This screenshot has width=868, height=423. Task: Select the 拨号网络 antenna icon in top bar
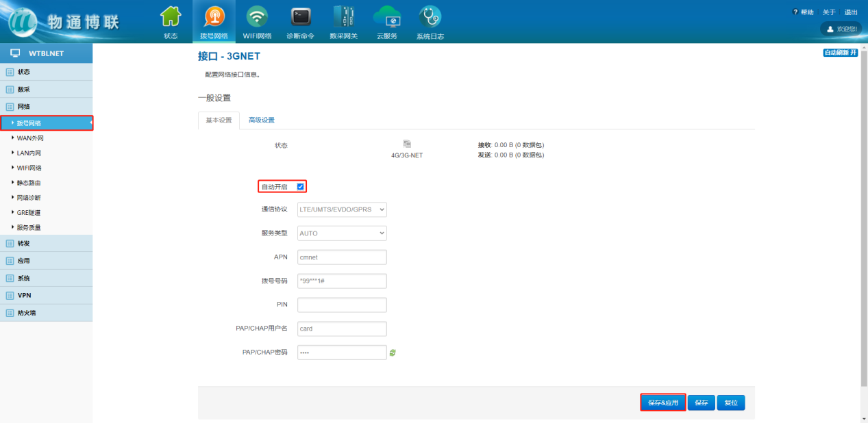pyautogui.click(x=214, y=16)
